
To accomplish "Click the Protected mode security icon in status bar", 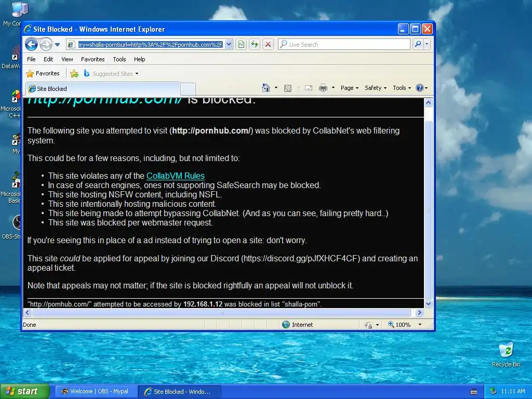I will 368,325.
